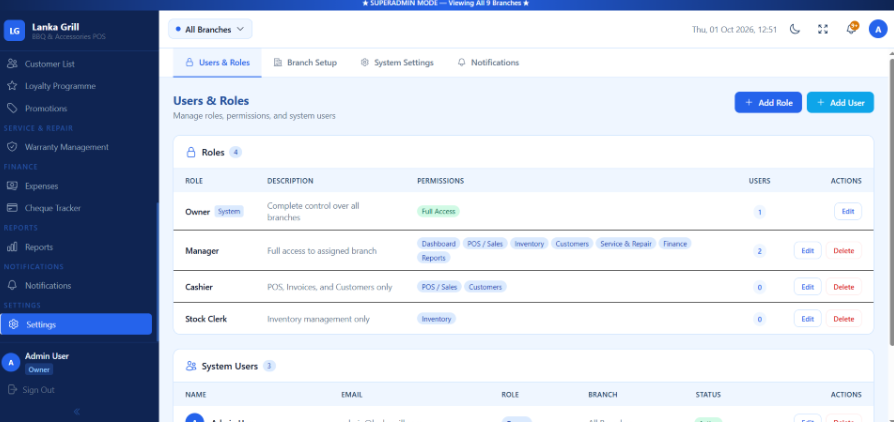Click the Expenses icon in sidebar

[x=12, y=186]
